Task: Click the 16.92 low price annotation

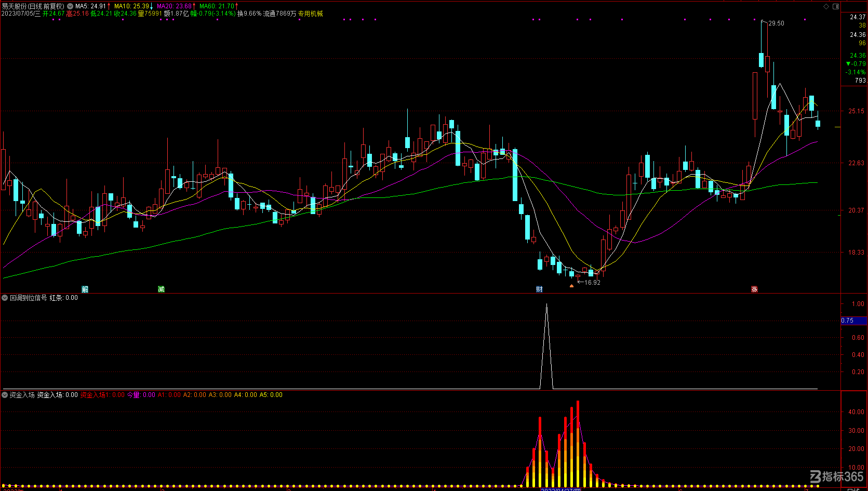Action: [593, 283]
